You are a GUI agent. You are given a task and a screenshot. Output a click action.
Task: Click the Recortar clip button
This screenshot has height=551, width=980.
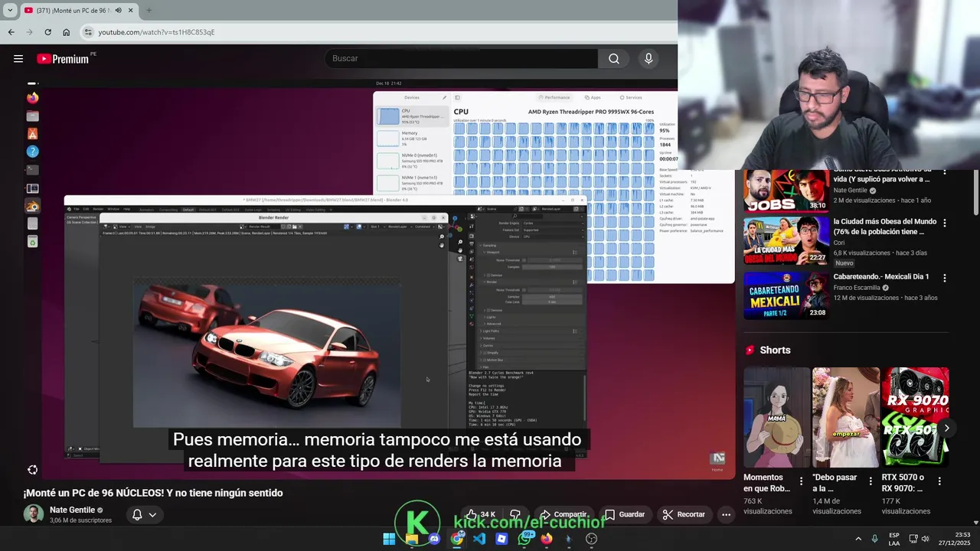click(684, 514)
